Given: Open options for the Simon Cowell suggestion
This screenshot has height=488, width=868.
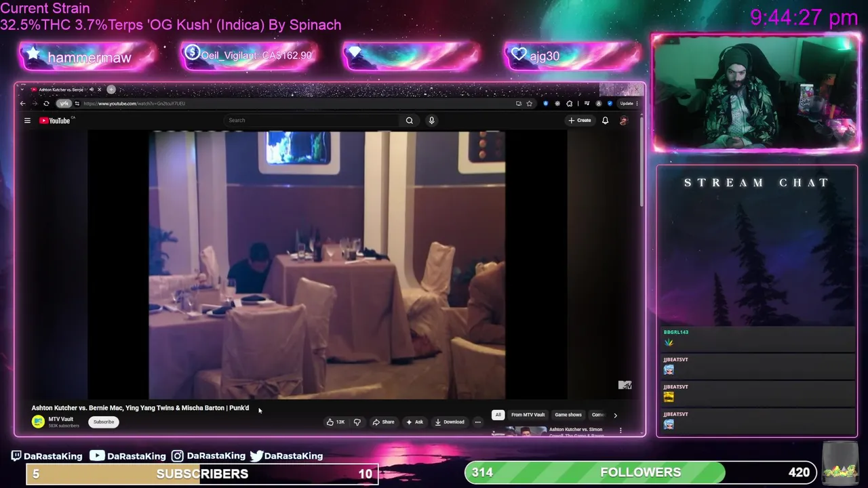Looking at the screenshot, I should point(620,430).
